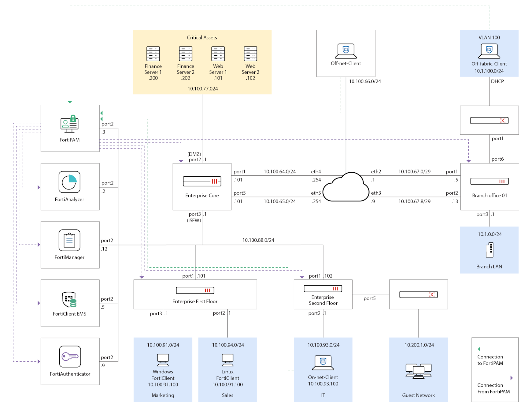The image size is (532, 408).
Task: Select the Off-fabric-Client laptop in VLAN 100
Action: tap(489, 51)
